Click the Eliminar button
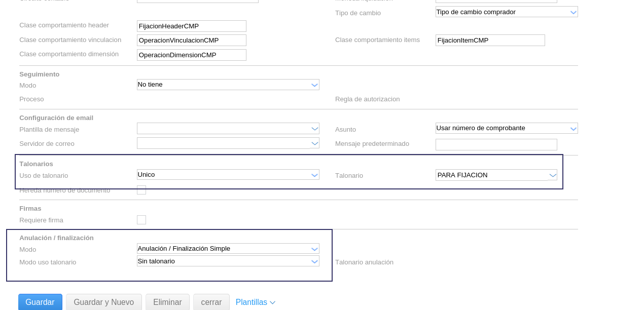This screenshot has width=644, height=310. 167,302
